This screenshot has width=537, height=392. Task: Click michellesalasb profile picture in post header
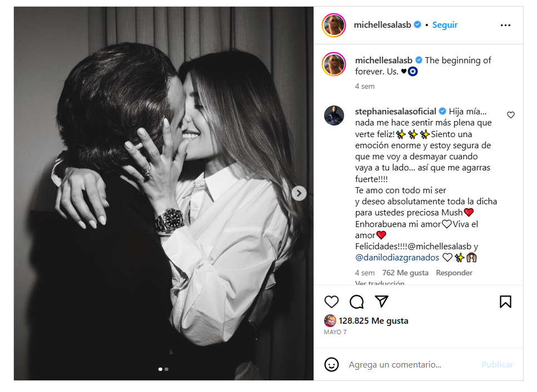pyautogui.click(x=334, y=25)
